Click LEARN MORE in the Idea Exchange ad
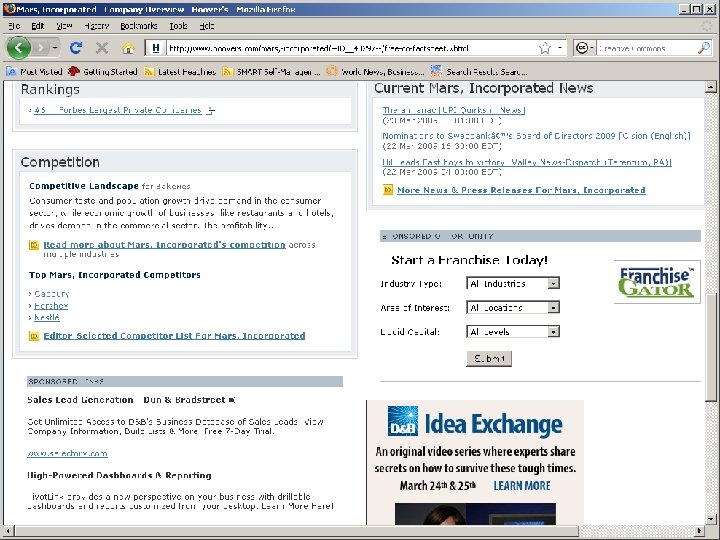This screenshot has width=720, height=540. (x=522, y=486)
